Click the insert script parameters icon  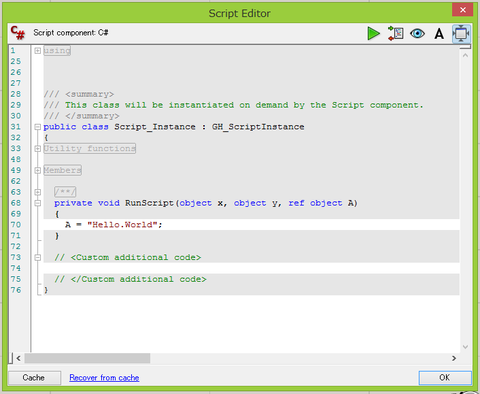tap(396, 33)
